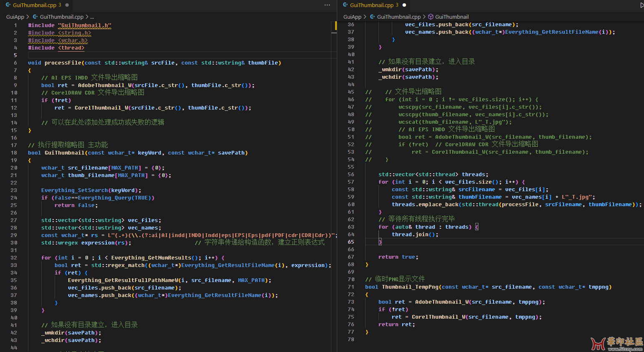Open GuiThumbnail.cpp breadcrumb in the left editor

[62, 17]
